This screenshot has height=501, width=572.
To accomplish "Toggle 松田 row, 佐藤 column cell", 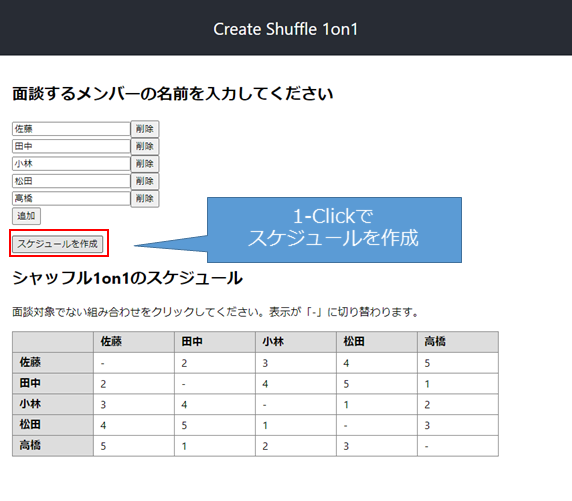I will click(x=134, y=425).
